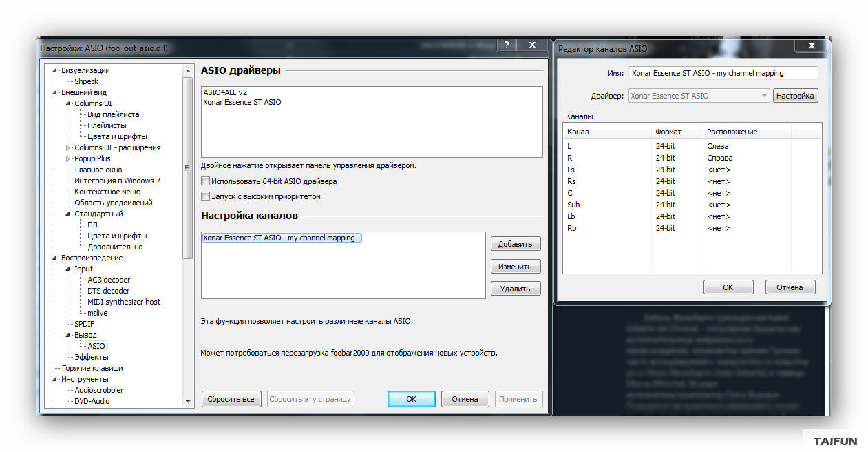Open the Вид плейлиста tree item
The width and height of the screenshot is (868, 452).
coord(113,114)
